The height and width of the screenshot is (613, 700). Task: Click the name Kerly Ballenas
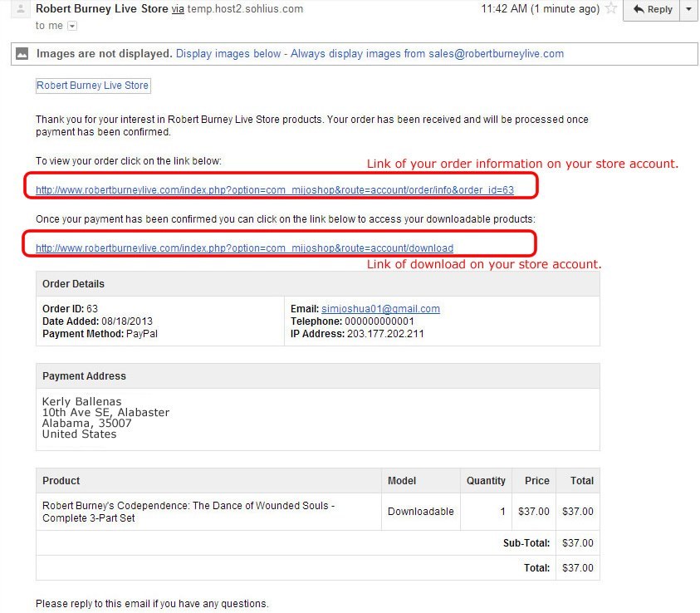click(x=81, y=401)
